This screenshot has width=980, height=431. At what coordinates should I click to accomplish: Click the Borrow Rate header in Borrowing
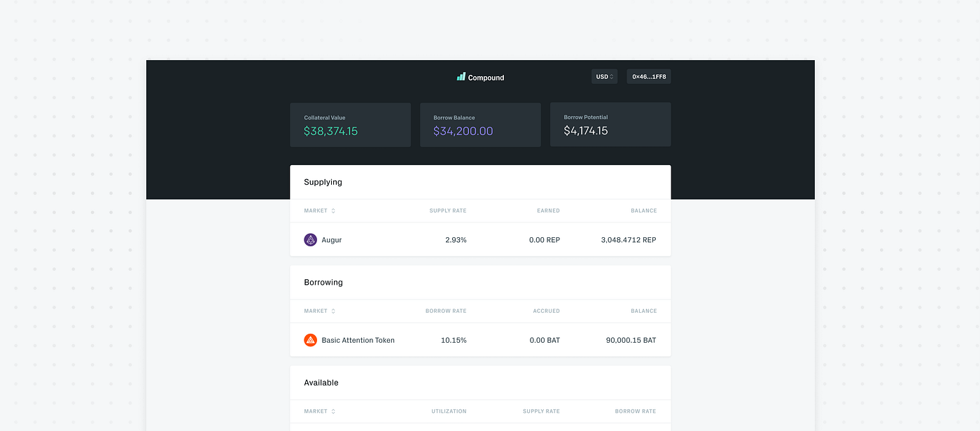[446, 311]
